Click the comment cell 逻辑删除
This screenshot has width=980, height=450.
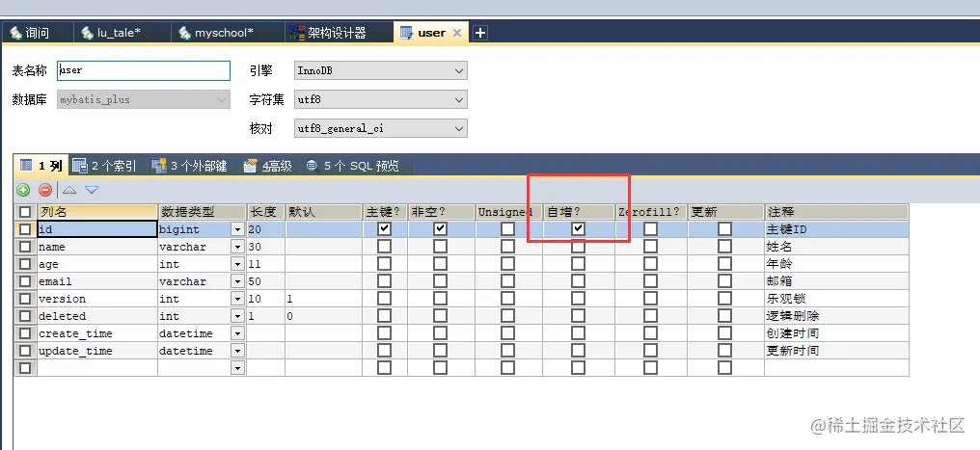[836, 316]
